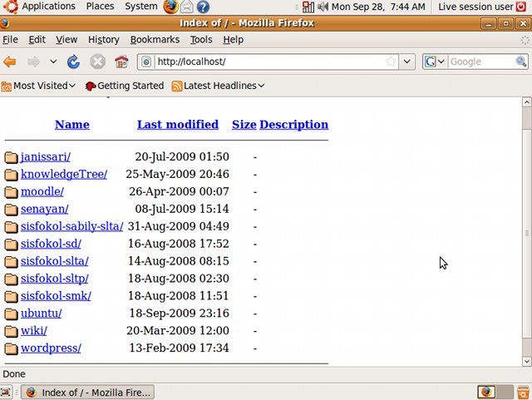The image size is (532, 400).
Task: Open the System menu in the top panel
Action: coord(140,7)
